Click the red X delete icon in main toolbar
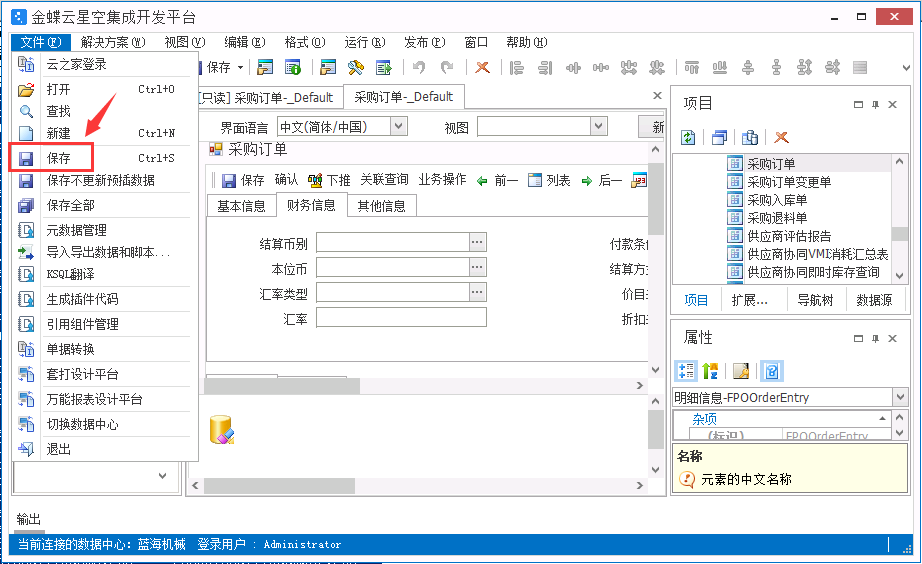Image resolution: width=922 pixels, height=564 pixels. [x=483, y=68]
